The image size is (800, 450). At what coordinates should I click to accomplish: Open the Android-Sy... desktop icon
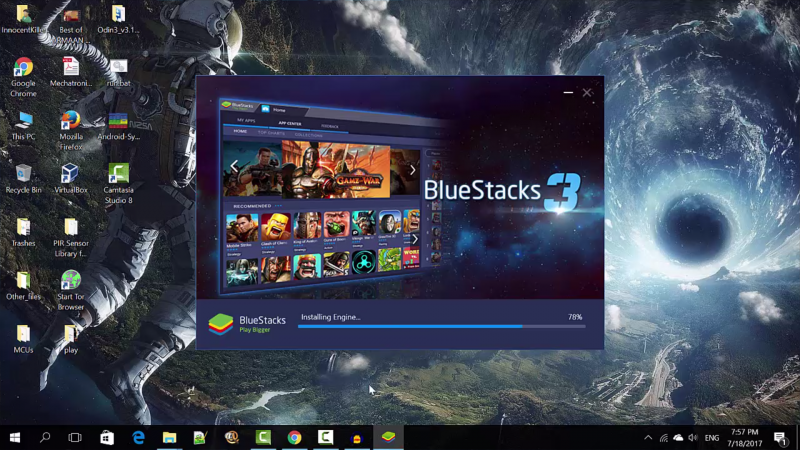[118, 126]
